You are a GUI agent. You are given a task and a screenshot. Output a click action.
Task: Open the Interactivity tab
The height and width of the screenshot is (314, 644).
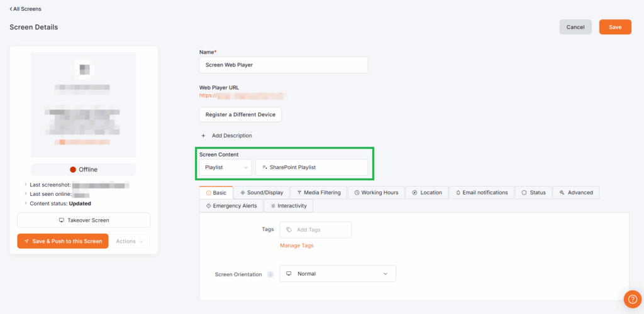click(288, 206)
